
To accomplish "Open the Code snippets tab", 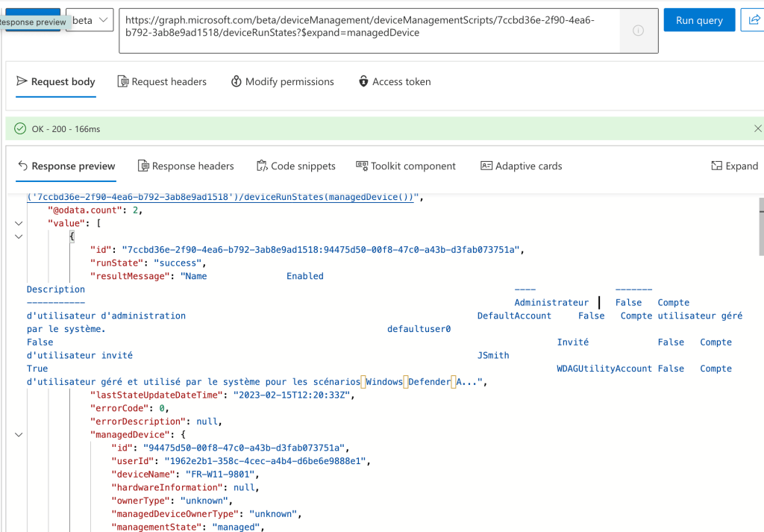I will (x=296, y=166).
